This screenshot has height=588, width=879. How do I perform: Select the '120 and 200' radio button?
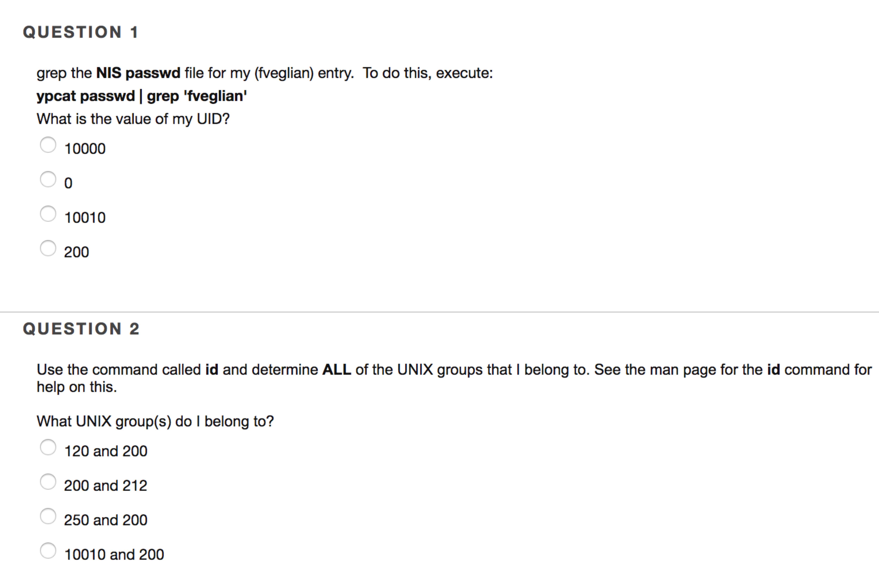48,447
